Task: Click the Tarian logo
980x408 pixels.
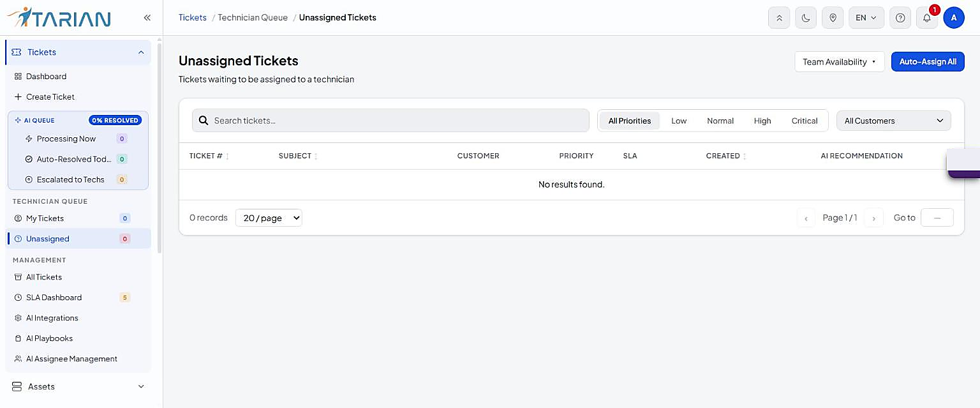Action: [59, 17]
